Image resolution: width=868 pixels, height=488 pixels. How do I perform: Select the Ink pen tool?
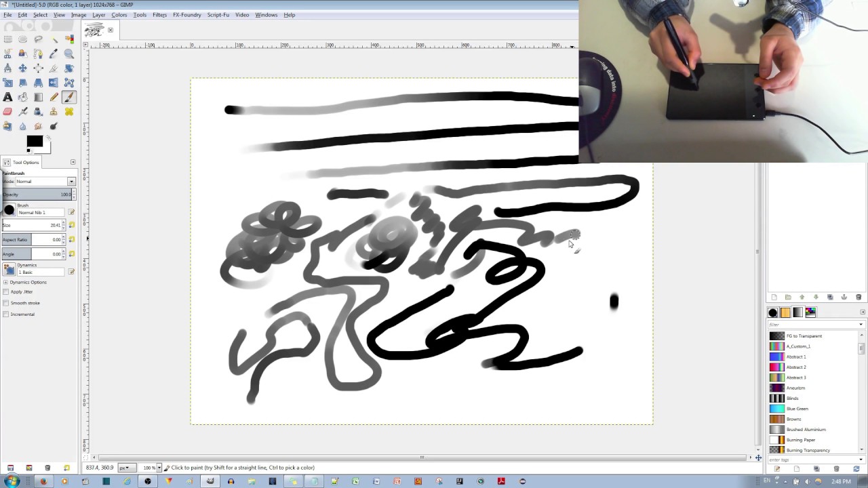39,111
